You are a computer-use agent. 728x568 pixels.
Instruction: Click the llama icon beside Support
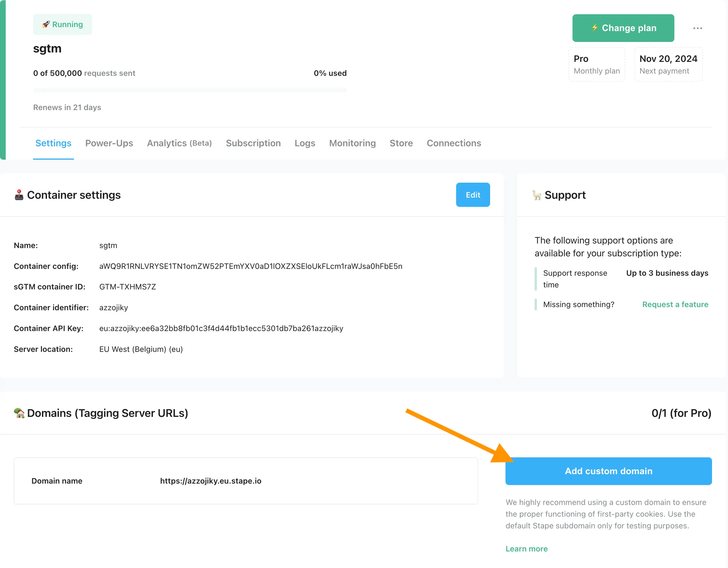[x=537, y=195]
